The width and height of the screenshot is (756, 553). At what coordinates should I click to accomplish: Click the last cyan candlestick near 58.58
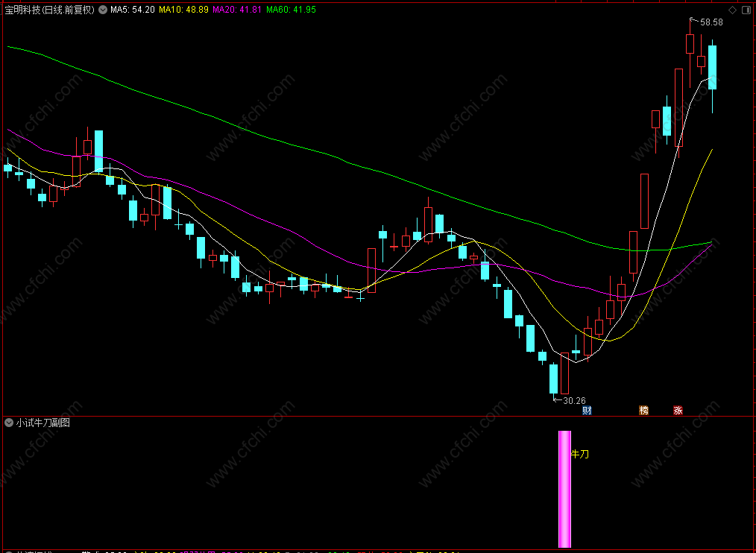pyautogui.click(x=712, y=68)
